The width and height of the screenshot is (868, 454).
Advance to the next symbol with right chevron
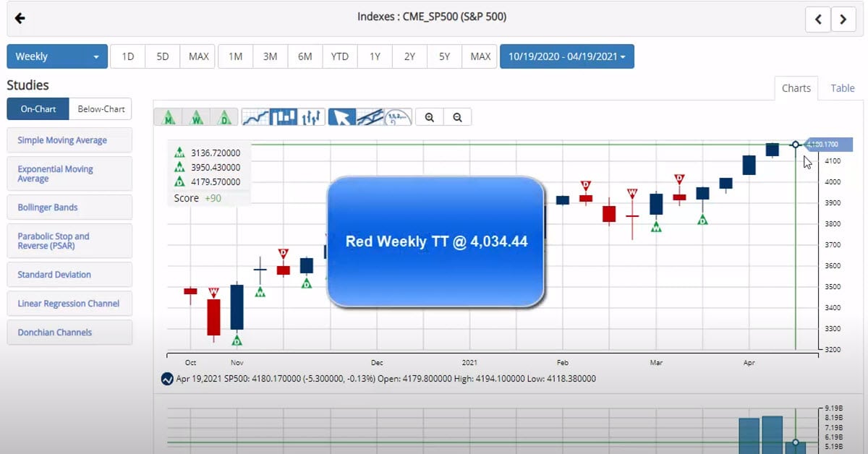coord(843,20)
